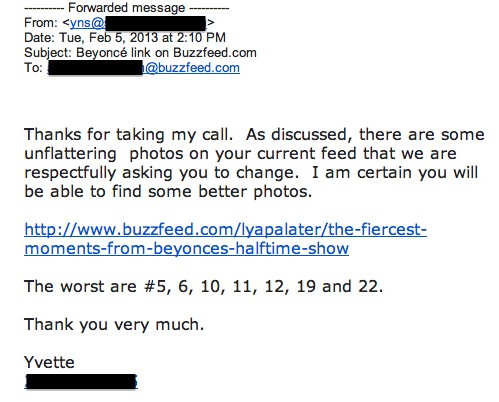This screenshot has width=499, height=402.
Task: Click the Thank you very much line
Action: pyautogui.click(x=114, y=325)
